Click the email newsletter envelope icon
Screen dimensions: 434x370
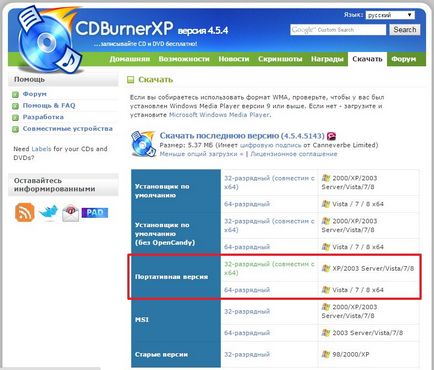coord(71,213)
